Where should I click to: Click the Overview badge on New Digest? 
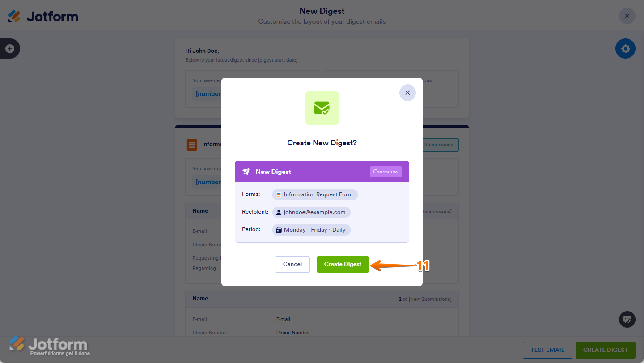click(x=386, y=172)
